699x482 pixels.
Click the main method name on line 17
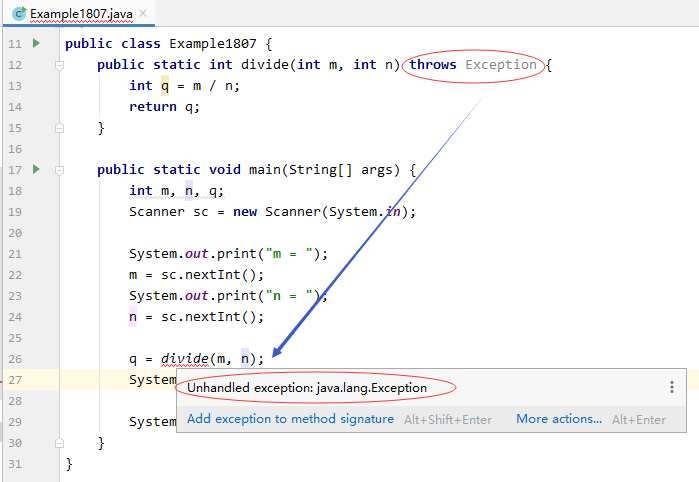click(x=264, y=170)
